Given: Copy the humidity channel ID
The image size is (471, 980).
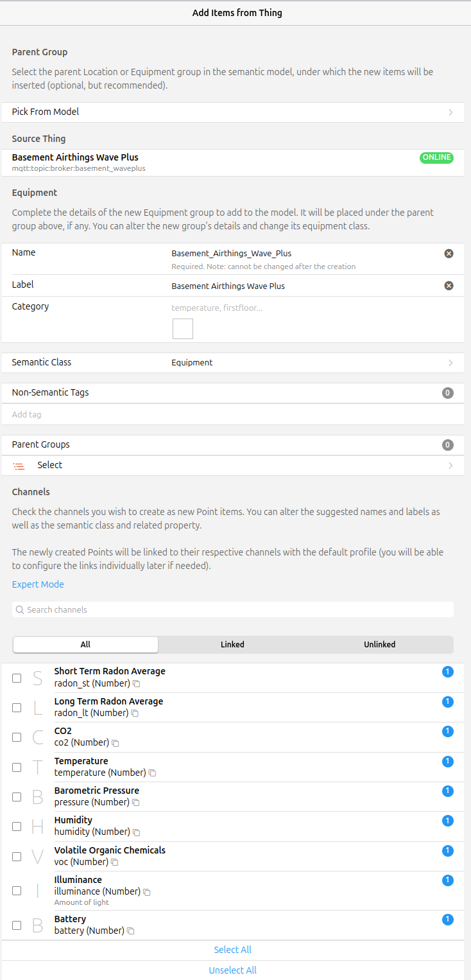Looking at the screenshot, I should [136, 832].
